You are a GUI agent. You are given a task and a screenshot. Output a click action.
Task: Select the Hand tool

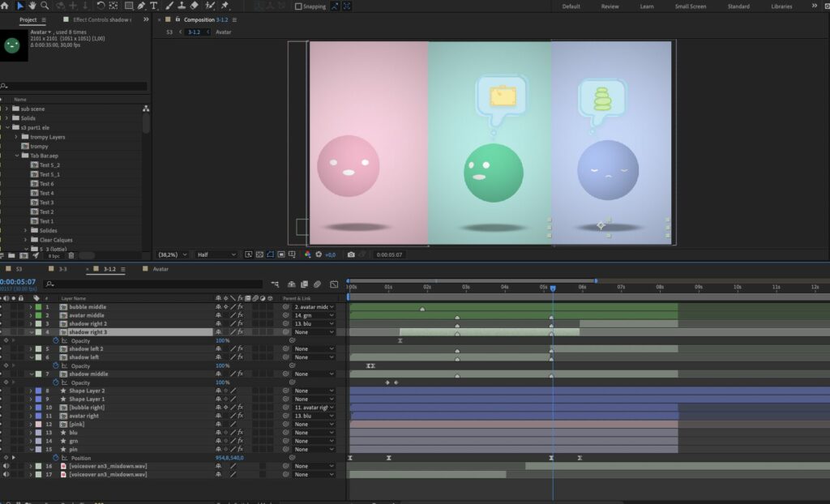32,6
